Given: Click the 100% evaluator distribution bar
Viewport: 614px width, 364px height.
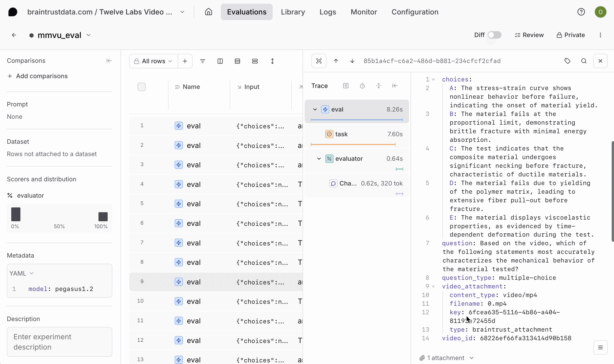Looking at the screenshot, I should click(103, 217).
